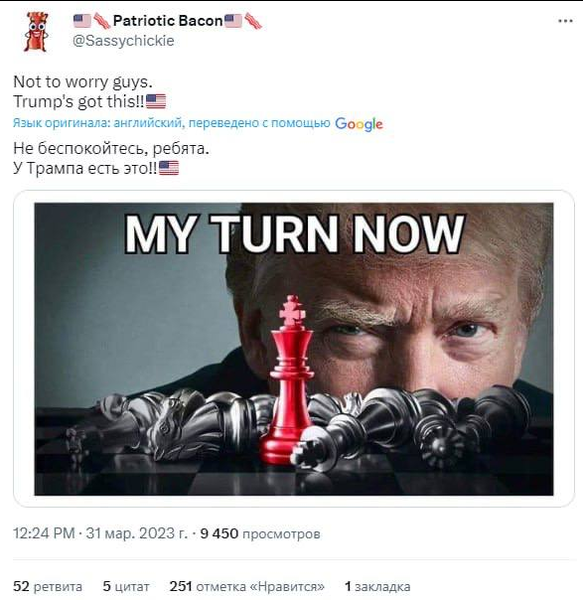Open the bacon character profile avatar
Image resolution: width=583 pixels, height=600 pixels.
tap(36, 31)
